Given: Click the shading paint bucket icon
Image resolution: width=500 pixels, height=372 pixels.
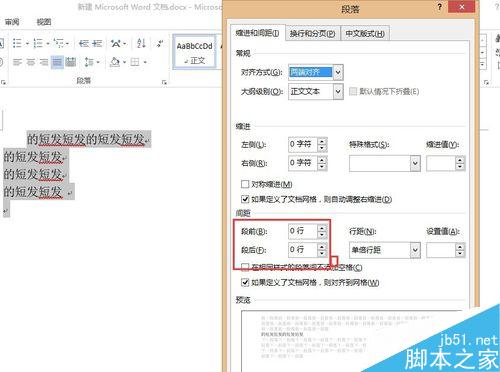Looking at the screenshot, I should [x=115, y=62].
